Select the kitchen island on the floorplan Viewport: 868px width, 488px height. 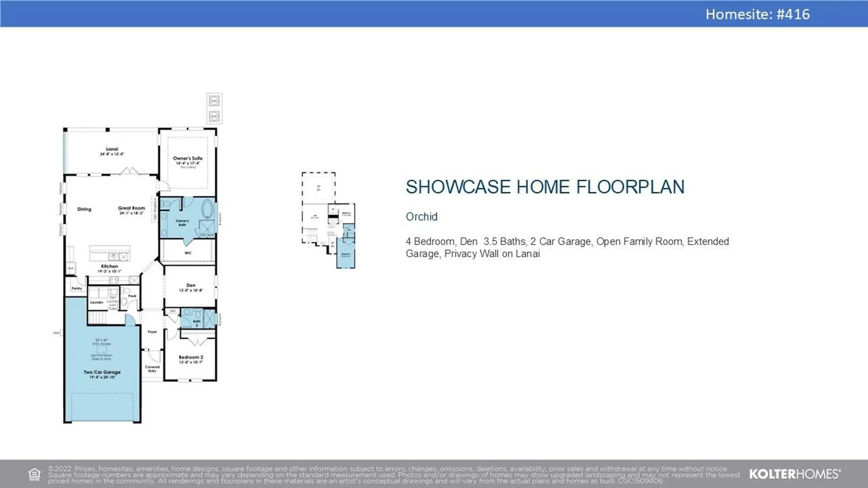click(110, 252)
